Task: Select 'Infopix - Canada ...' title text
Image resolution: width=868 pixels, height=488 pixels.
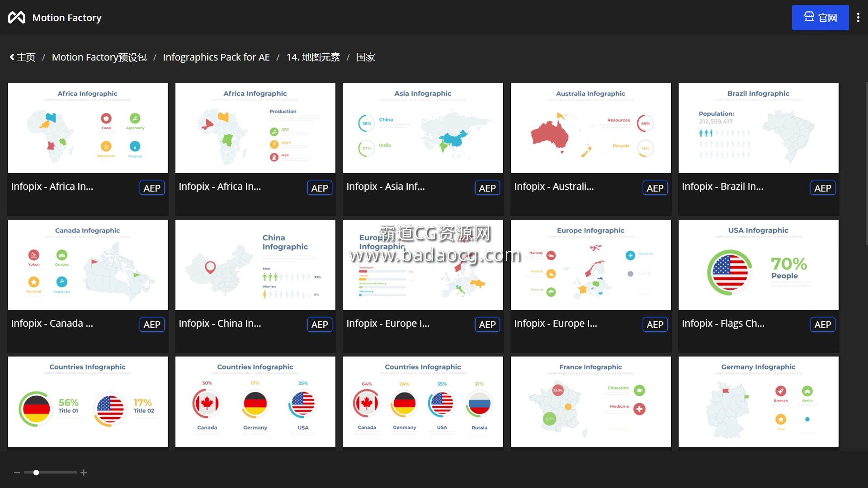Action: pyautogui.click(x=52, y=324)
